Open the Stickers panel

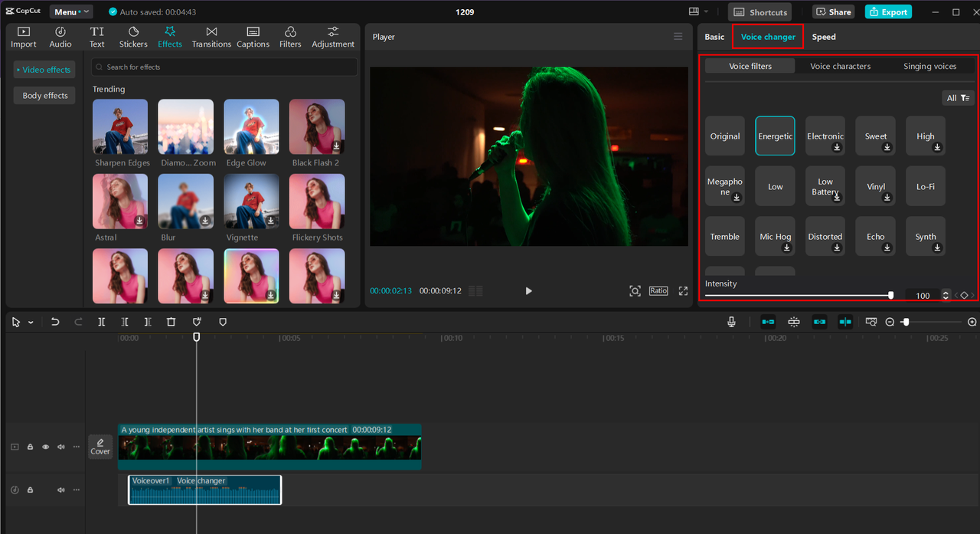[x=133, y=37]
